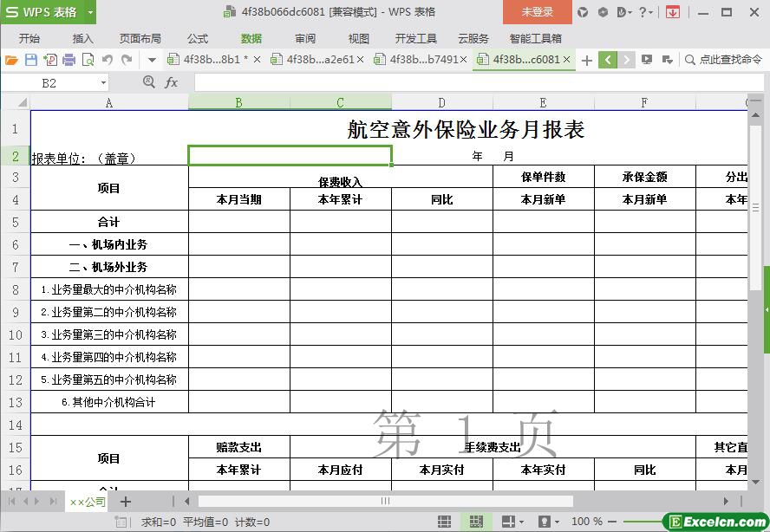
Task: Add a new sheet with plus icon
Action: point(126,502)
